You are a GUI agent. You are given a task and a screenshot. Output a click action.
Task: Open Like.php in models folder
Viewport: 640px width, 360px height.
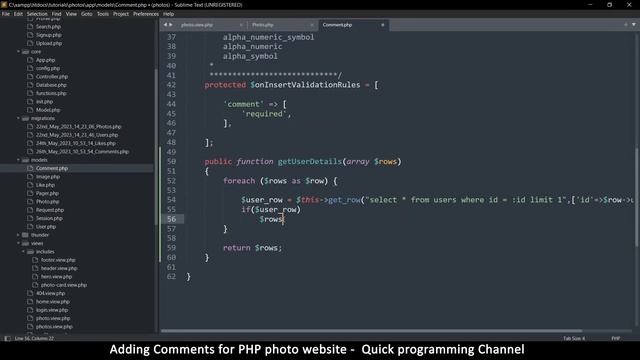[x=45, y=185]
